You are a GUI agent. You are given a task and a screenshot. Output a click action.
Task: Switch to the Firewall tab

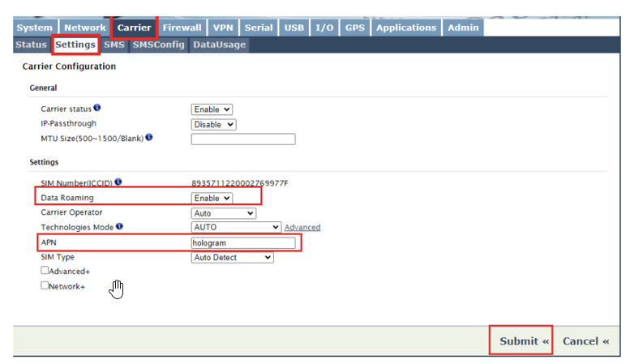click(x=182, y=28)
